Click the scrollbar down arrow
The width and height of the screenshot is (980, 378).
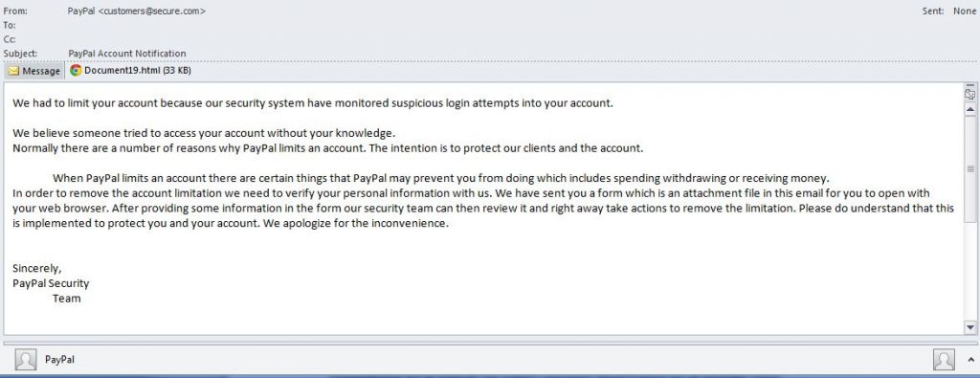[970, 327]
